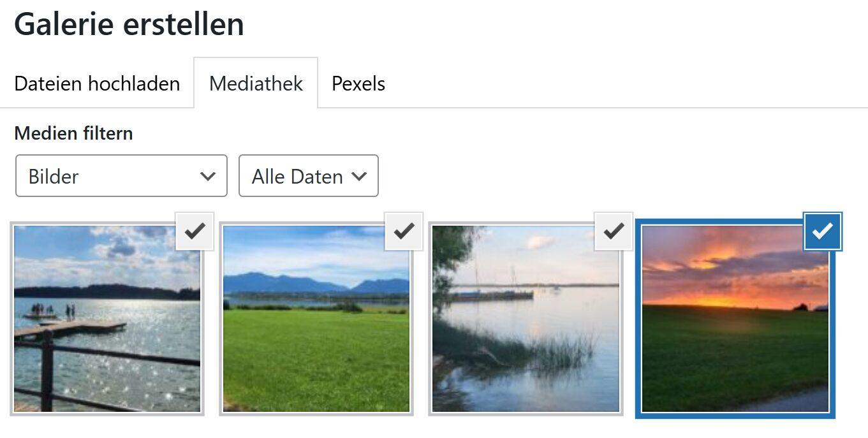868x438 pixels.
Task: Toggle checkmark on the sparkling lake pier photo
Action: (195, 231)
